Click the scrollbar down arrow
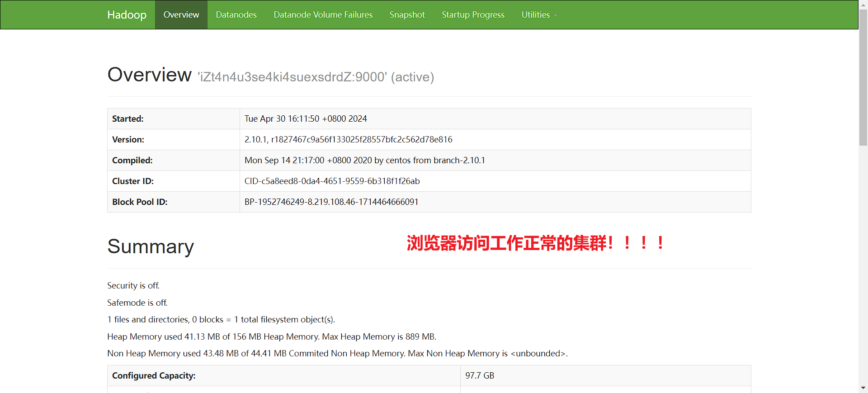This screenshot has width=868, height=393. 863,388
